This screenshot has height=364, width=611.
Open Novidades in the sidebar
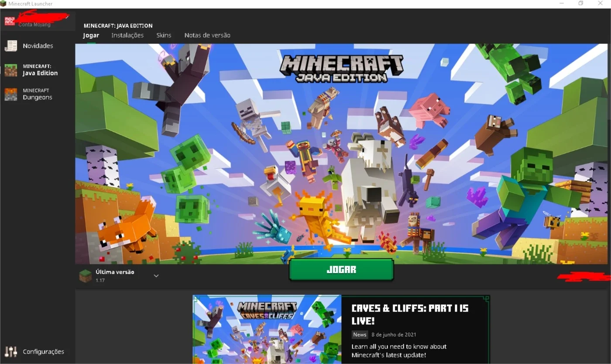[38, 46]
